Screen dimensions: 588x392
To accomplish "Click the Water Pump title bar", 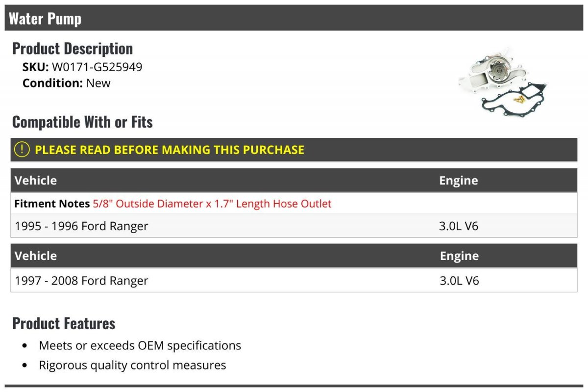I will pos(45,19).
